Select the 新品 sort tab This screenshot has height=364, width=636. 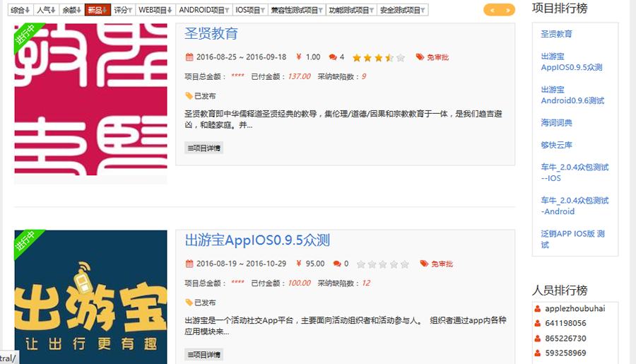(x=98, y=11)
